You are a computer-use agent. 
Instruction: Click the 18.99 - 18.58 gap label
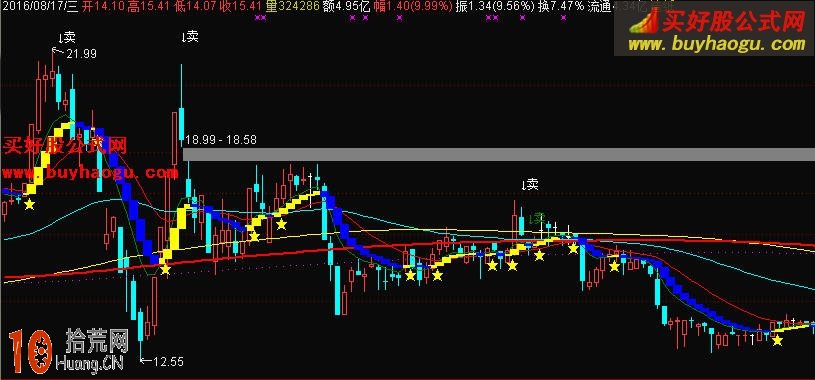[221, 140]
